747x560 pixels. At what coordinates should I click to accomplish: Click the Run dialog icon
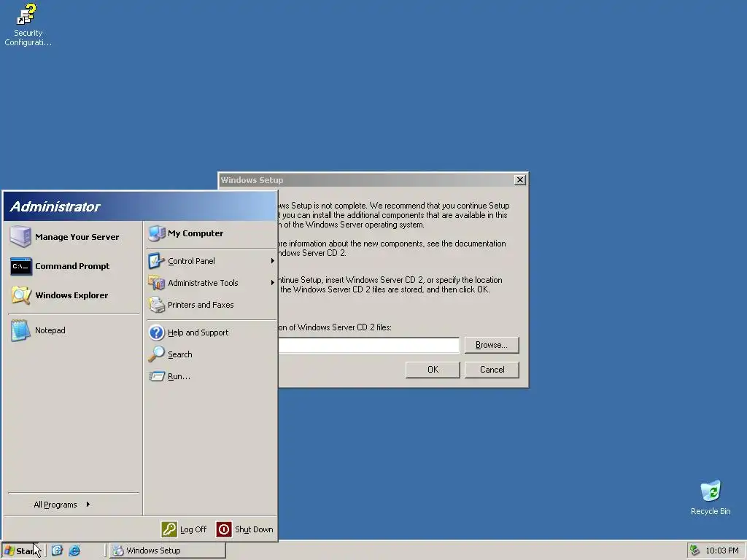tap(156, 376)
